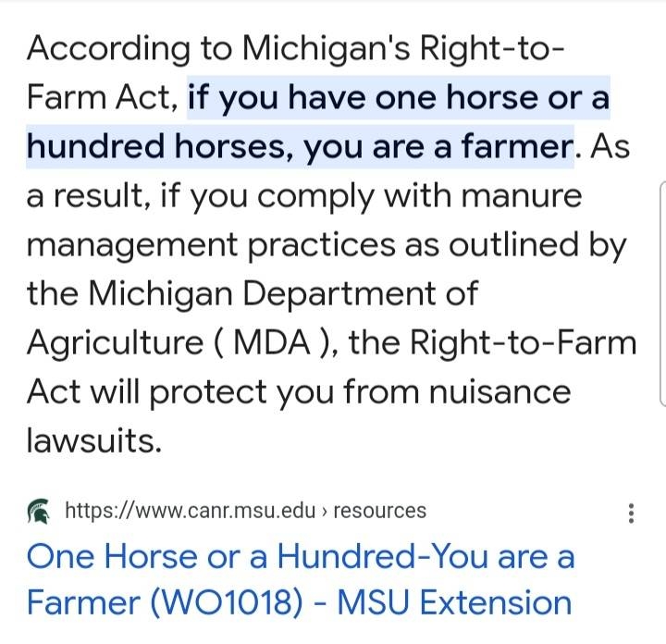Click "MSU Extension" in the result title
Image resolution: width=666 pixels, height=644 pixels.
(453, 602)
